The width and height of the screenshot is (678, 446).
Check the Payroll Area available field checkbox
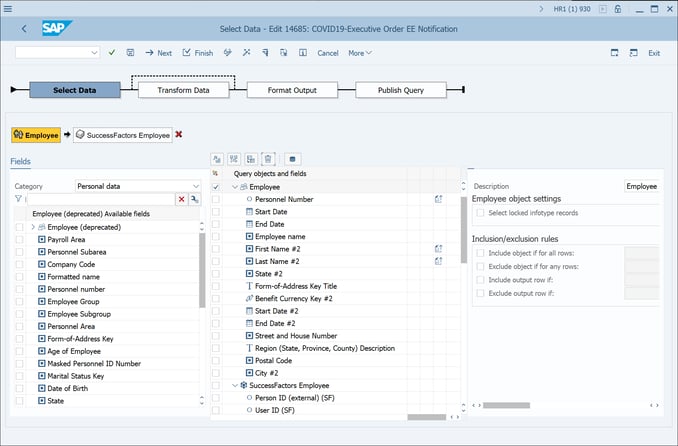click(19, 239)
